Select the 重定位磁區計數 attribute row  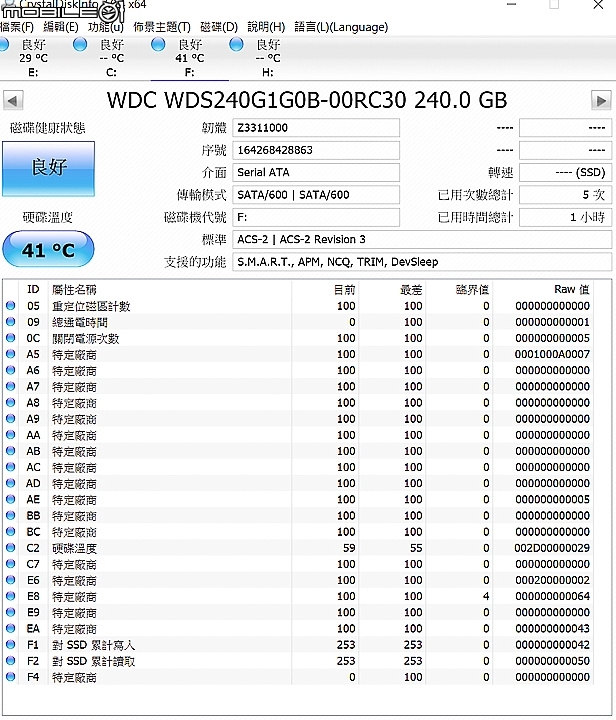tap(298, 306)
